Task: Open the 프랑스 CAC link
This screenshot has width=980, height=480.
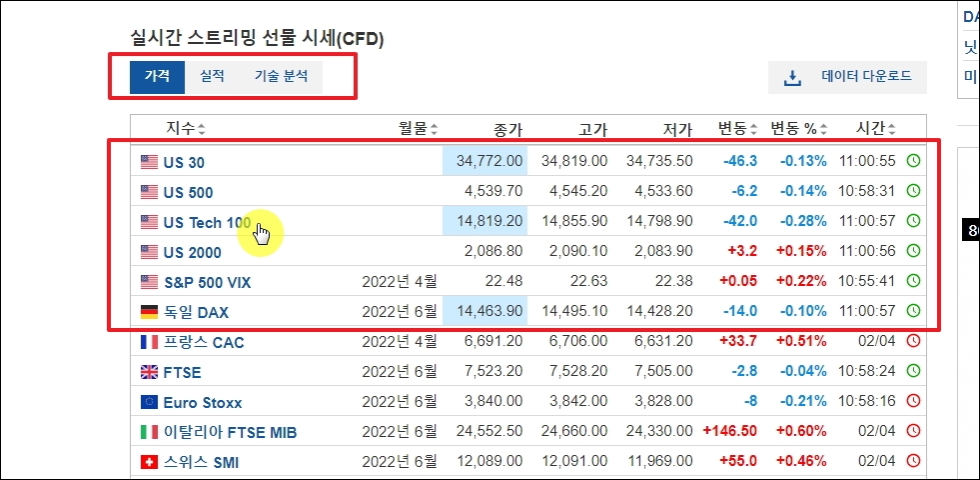Action: pos(204,342)
